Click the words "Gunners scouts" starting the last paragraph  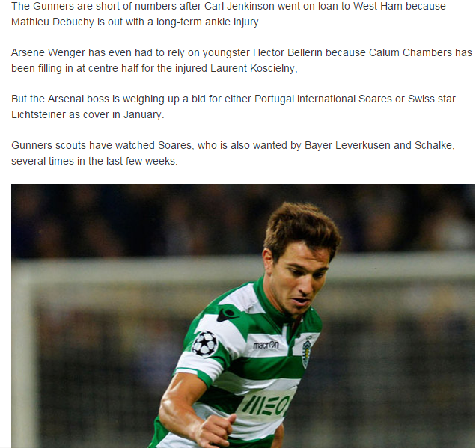[x=48, y=145]
